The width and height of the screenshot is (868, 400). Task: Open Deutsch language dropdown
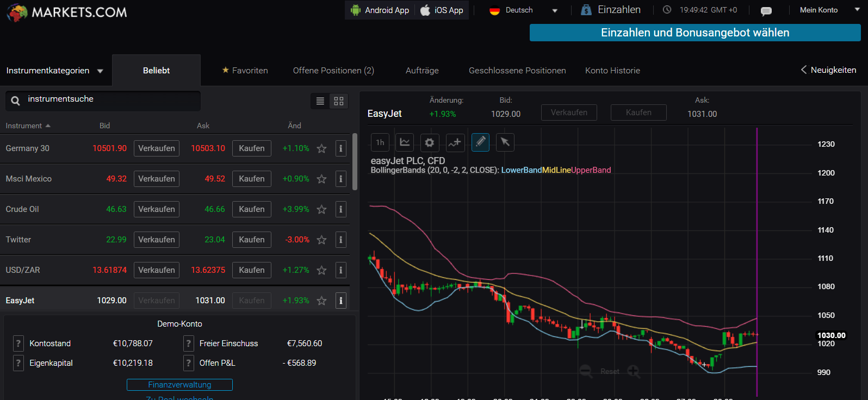pyautogui.click(x=524, y=10)
